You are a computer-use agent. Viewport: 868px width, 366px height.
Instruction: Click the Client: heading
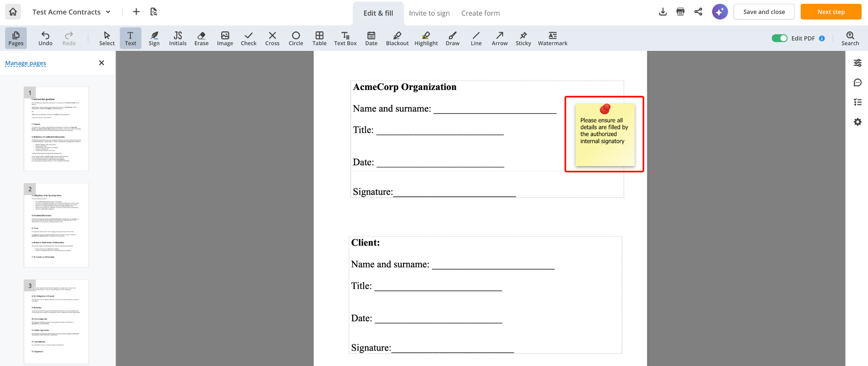pos(365,243)
